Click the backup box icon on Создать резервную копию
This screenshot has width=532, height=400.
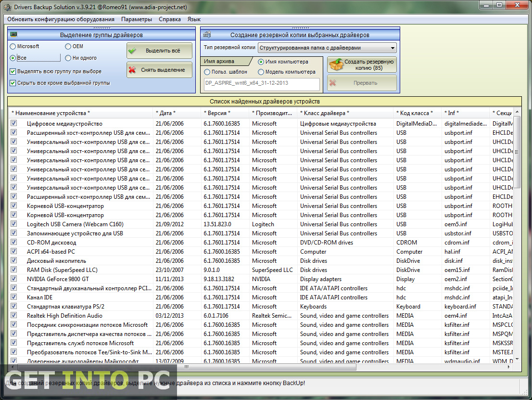[336, 65]
